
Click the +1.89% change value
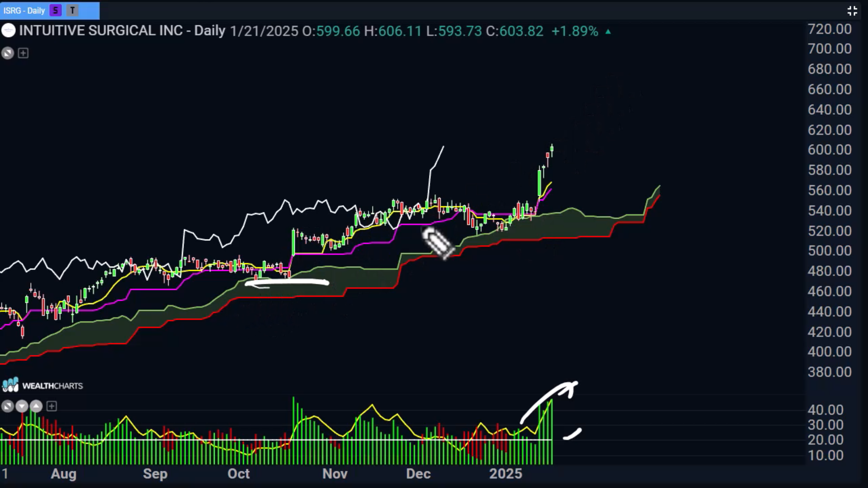point(575,31)
